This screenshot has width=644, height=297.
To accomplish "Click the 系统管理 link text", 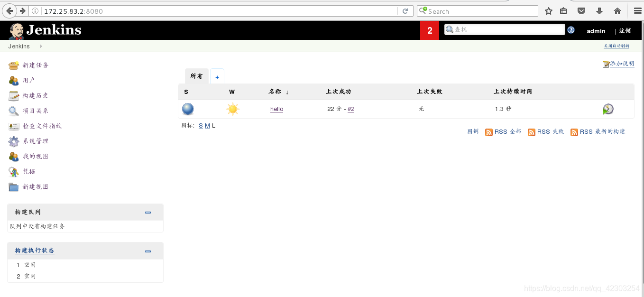I will point(36,141).
